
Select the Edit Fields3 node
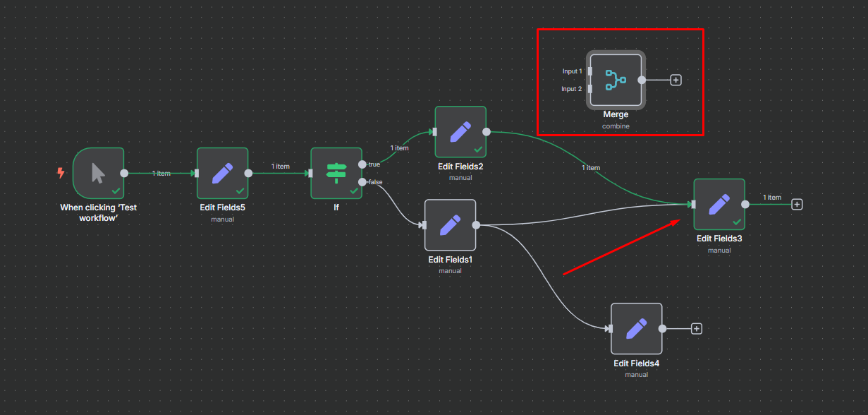719,204
